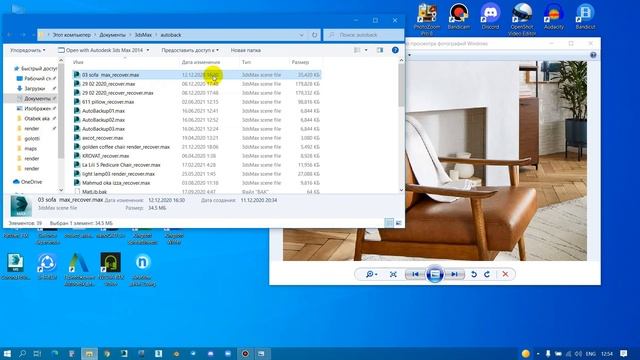This screenshot has height=360, width=640.
Task: Open the Упорядочить menu
Action: click(x=28, y=50)
